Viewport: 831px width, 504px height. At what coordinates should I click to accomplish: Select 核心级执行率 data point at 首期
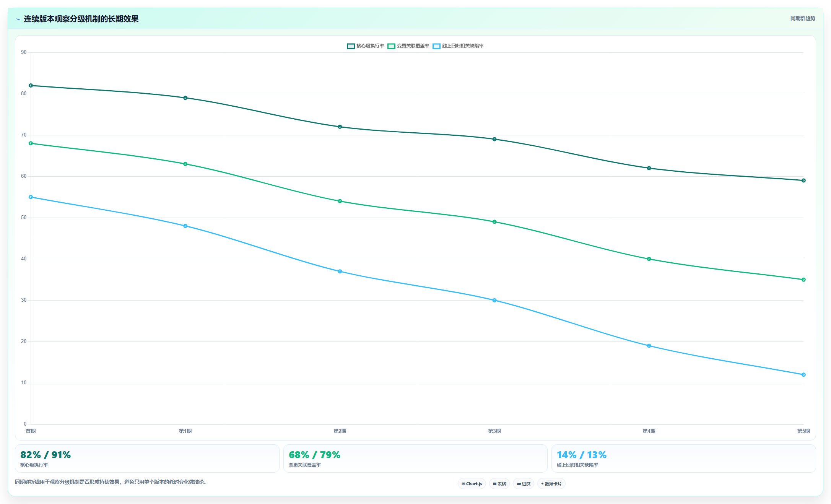[31, 85]
